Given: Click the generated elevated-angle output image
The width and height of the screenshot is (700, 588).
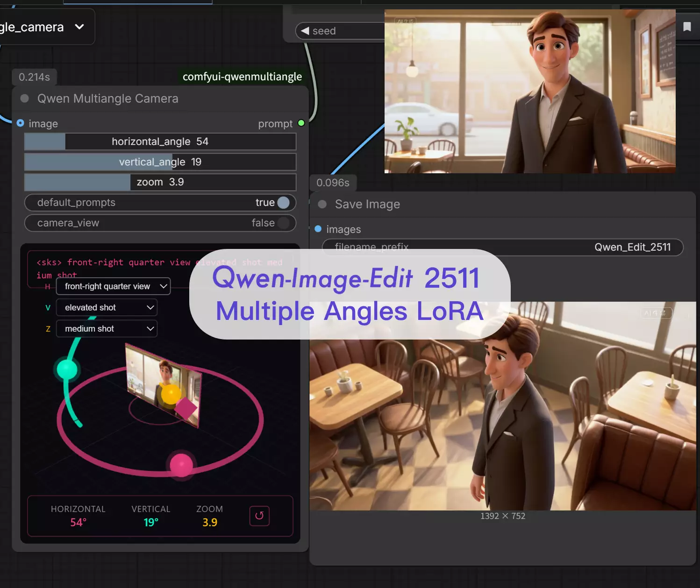Looking at the screenshot, I should [x=503, y=406].
